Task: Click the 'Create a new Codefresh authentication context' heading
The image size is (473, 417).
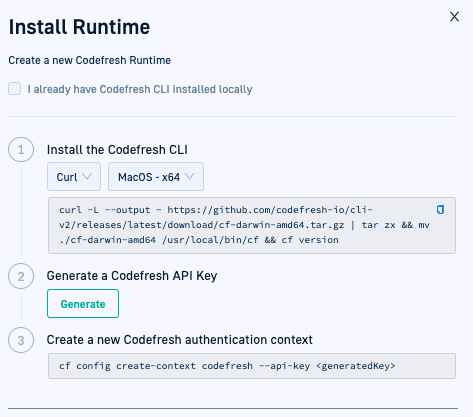Action: pyautogui.click(x=180, y=340)
